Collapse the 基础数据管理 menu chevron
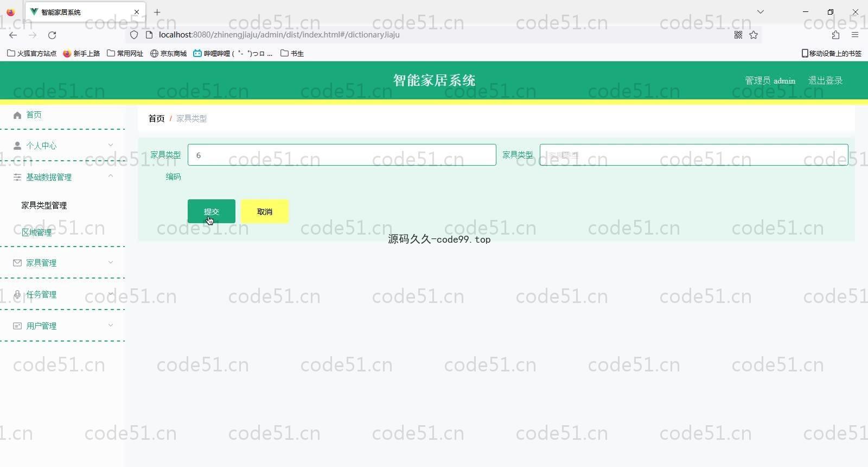 click(111, 176)
